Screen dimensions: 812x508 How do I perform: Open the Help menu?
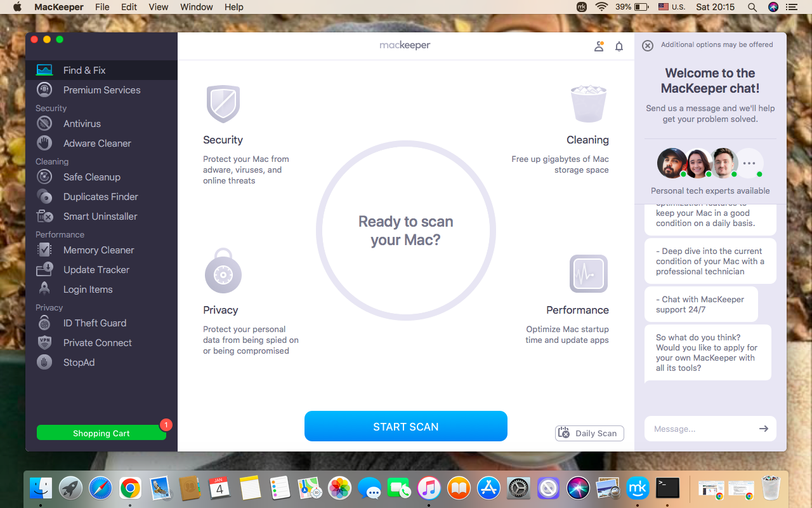tap(233, 7)
